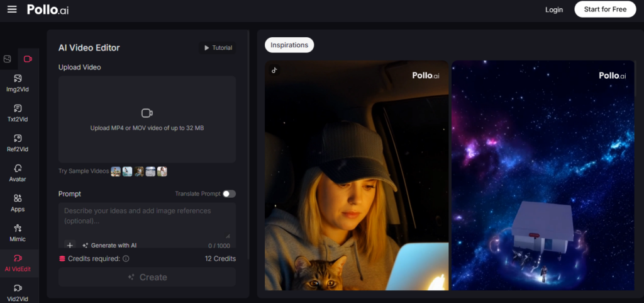644x303 pixels.
Task: Click the 'AI Video Editor' heading
Action: click(89, 48)
